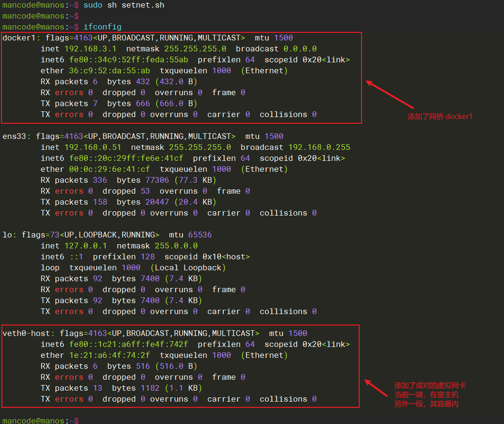Click the "veth0-host:" interface name
The width and height of the screenshot is (504, 424).
coord(29,333)
